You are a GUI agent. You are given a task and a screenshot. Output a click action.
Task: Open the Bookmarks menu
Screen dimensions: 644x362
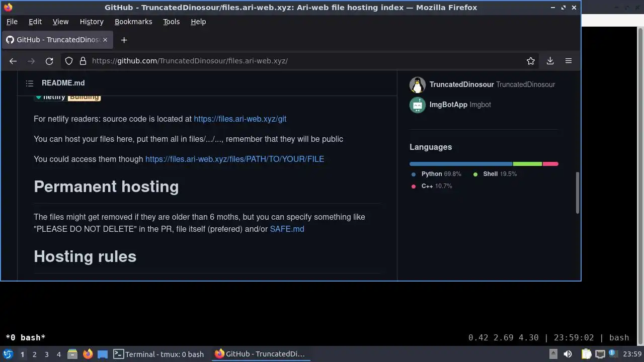[x=133, y=22]
